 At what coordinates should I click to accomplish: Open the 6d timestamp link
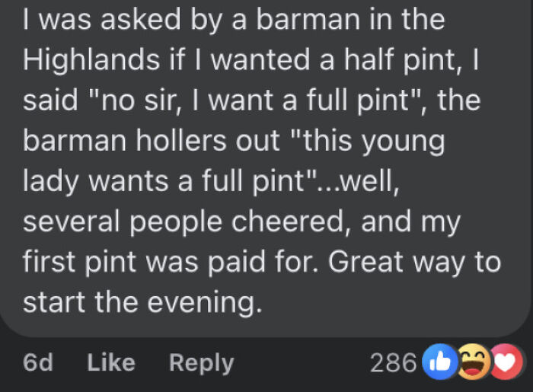point(38,362)
